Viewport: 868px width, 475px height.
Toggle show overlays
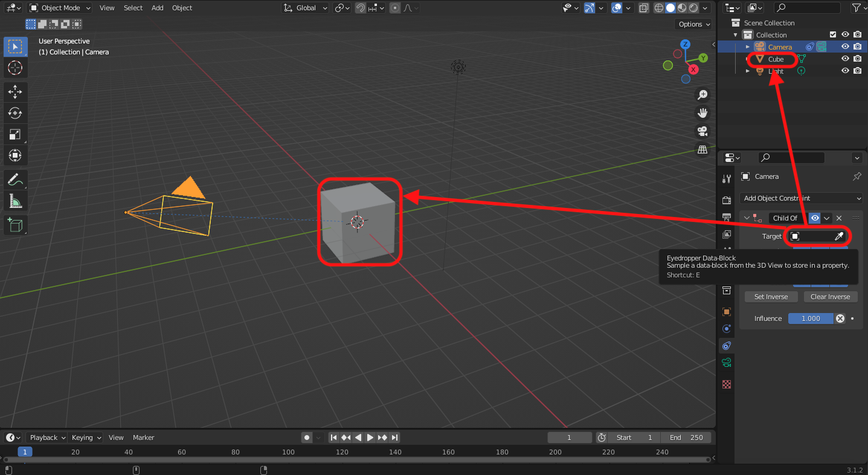616,8
